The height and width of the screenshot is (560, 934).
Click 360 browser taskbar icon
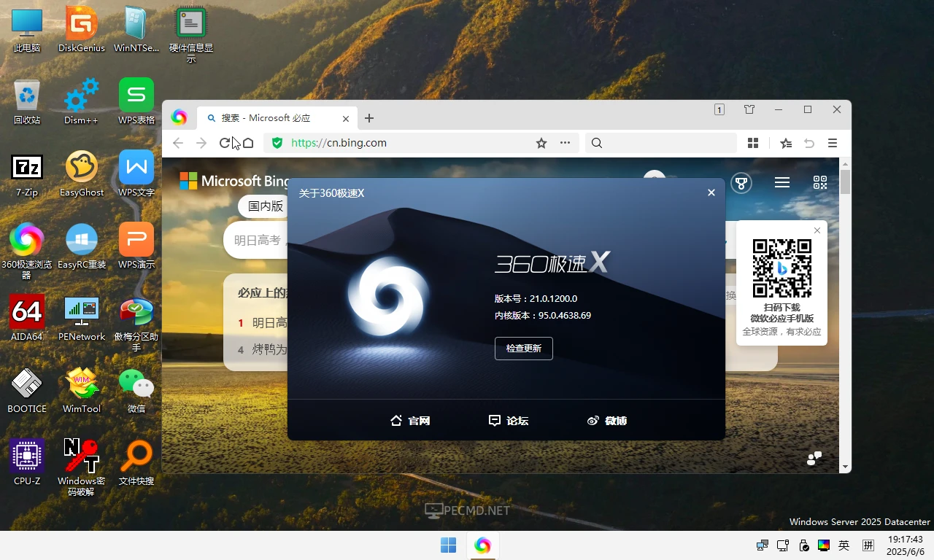pyautogui.click(x=482, y=545)
